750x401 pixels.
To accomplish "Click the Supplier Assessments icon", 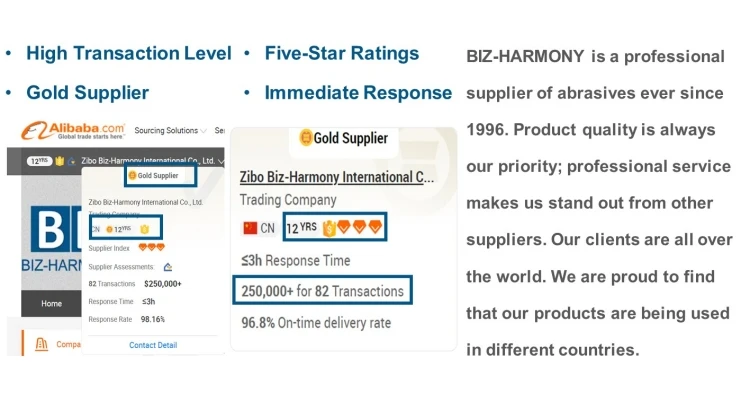I will click(167, 267).
